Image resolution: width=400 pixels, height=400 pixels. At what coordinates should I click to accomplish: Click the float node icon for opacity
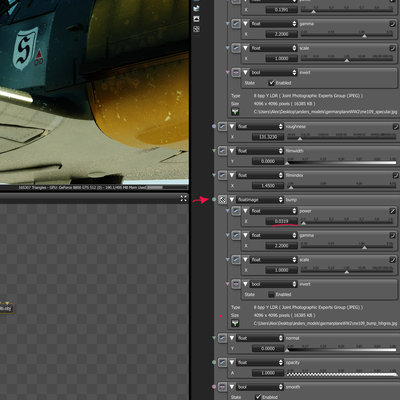click(222, 362)
